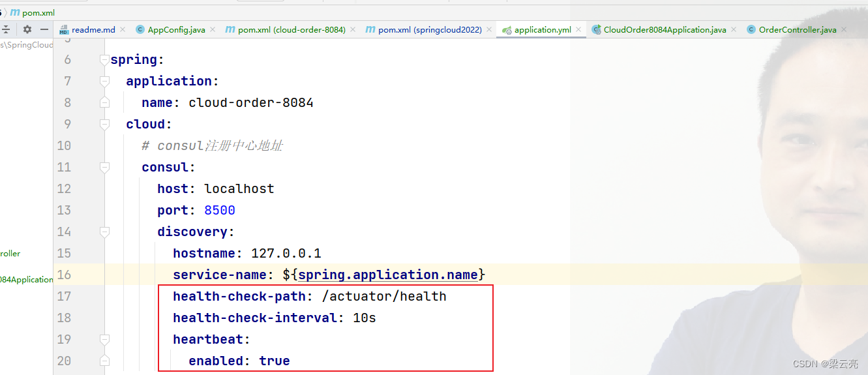Image resolution: width=868 pixels, height=375 pixels.
Task: Close the OrderController.java tab
Action: pos(844,29)
